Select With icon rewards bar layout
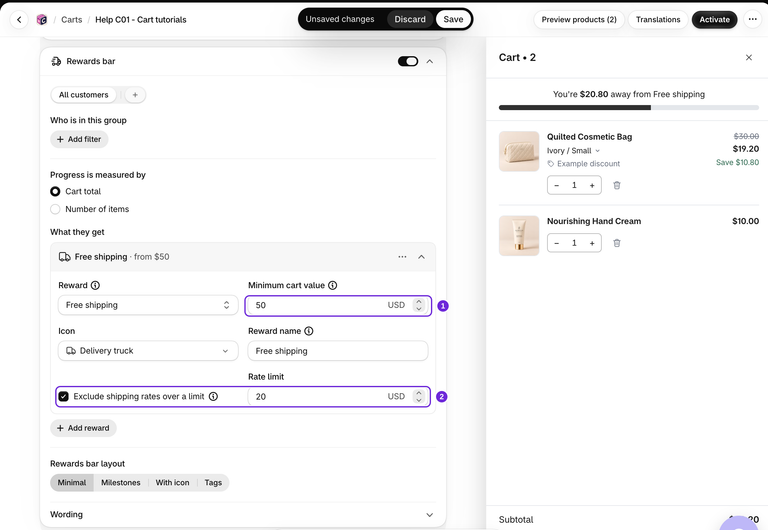The height and width of the screenshot is (530, 768). coord(172,482)
